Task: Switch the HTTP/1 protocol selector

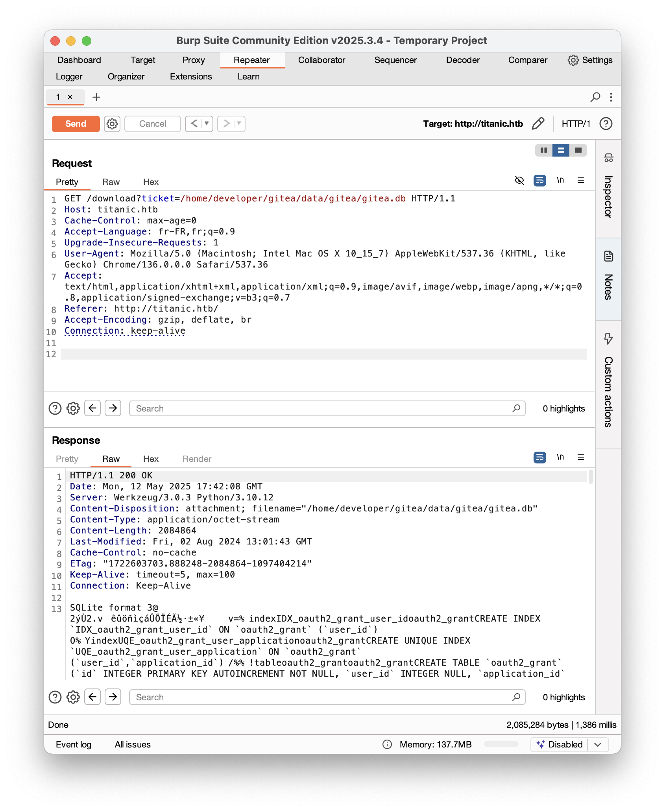Action: [576, 124]
